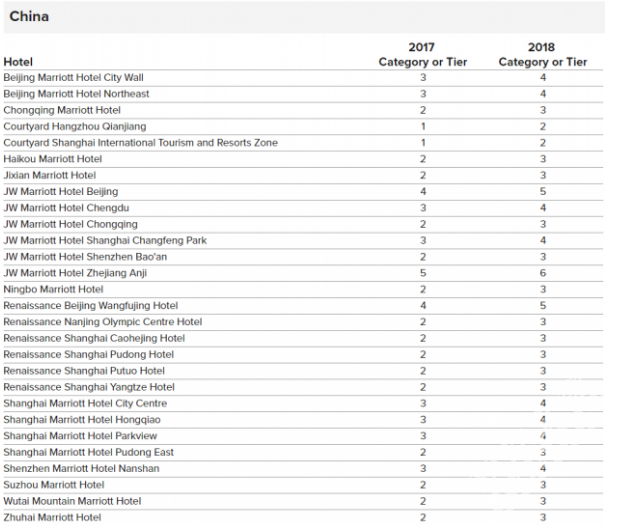Image resolution: width=622 pixels, height=525 pixels.
Task: Select Shenzhen Marriott Hotel Nanshan
Action: [81, 468]
